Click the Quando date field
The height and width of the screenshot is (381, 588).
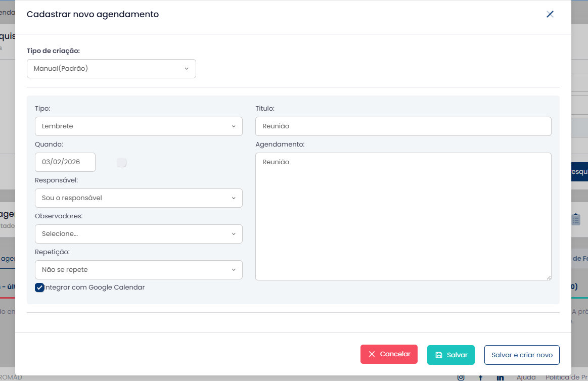65,162
